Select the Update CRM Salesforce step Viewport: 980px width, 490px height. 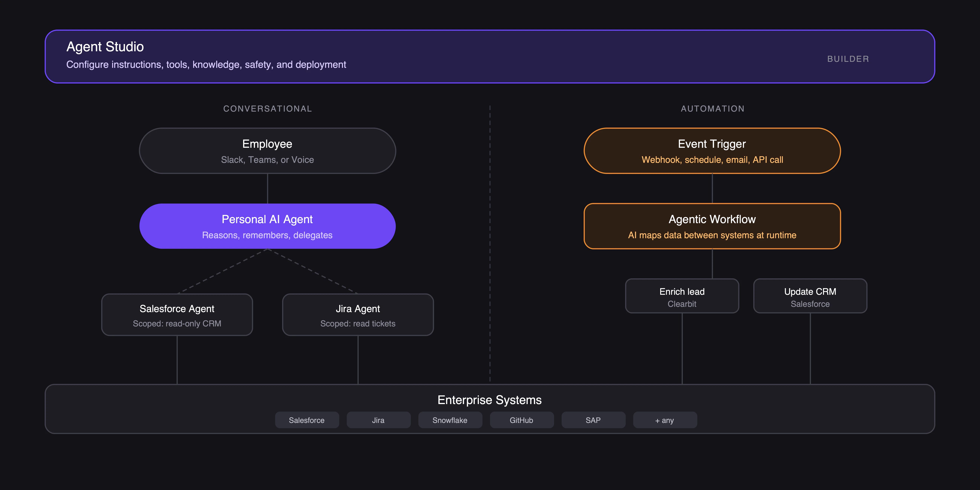[810, 296]
